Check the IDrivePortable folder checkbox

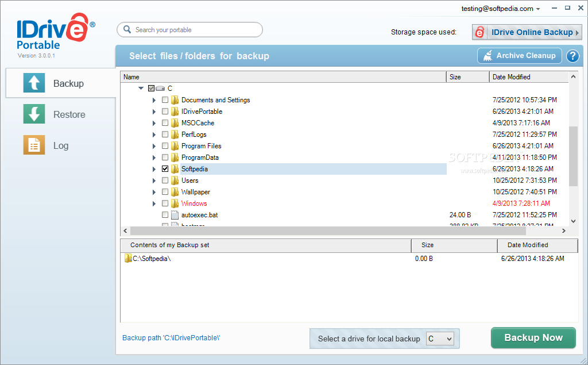point(165,112)
